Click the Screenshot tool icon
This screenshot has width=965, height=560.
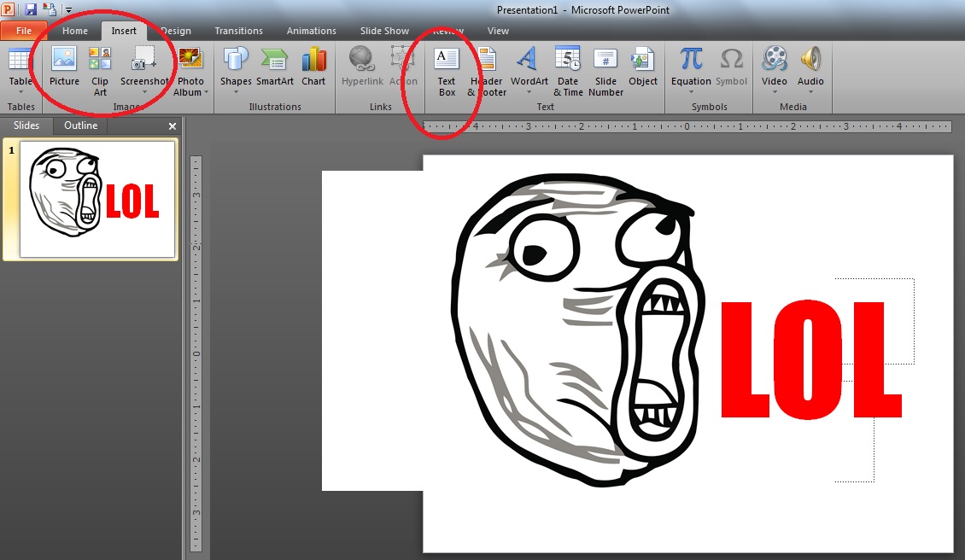click(x=144, y=59)
